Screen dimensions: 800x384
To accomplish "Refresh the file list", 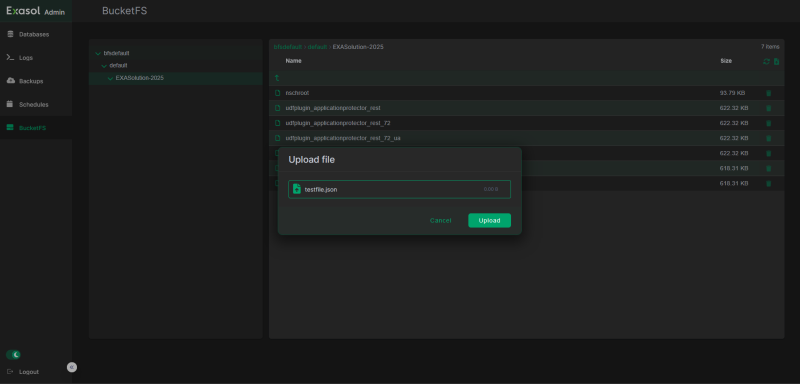I will coord(766,61).
